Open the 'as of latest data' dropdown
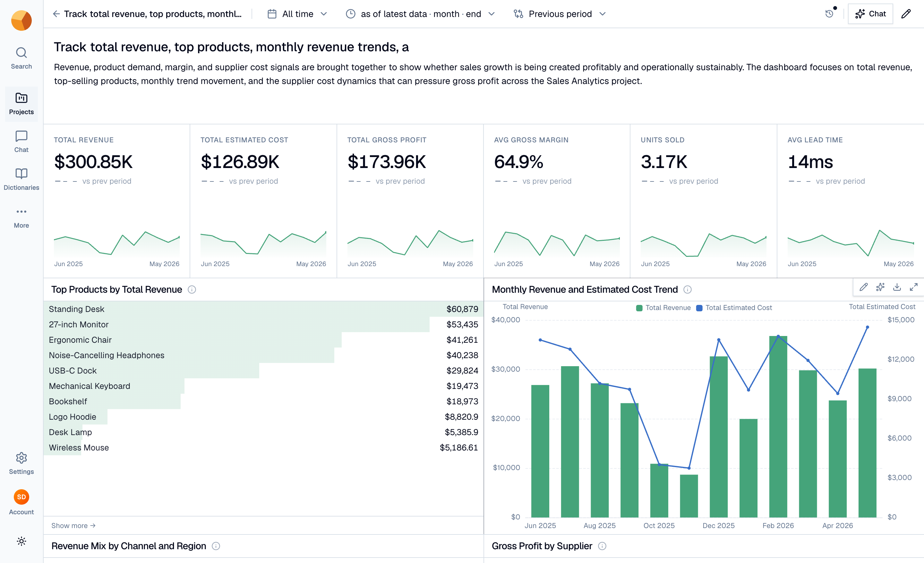The height and width of the screenshot is (563, 924). (420, 14)
